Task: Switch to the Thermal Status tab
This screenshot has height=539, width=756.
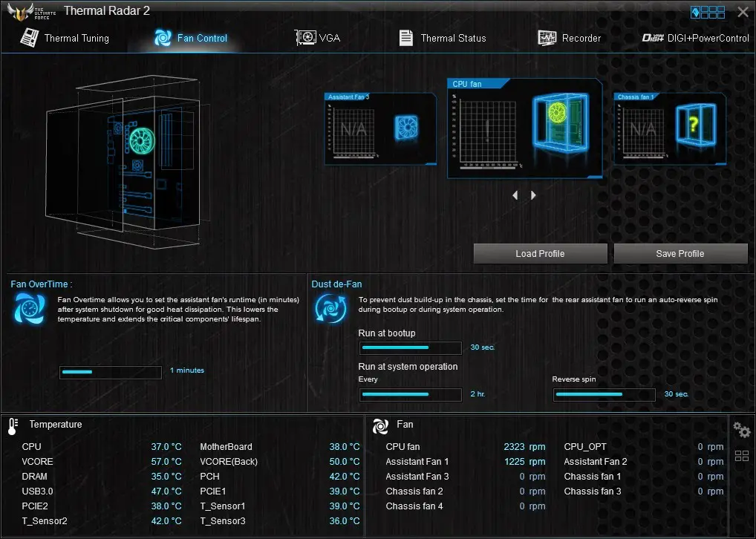Action: point(443,38)
